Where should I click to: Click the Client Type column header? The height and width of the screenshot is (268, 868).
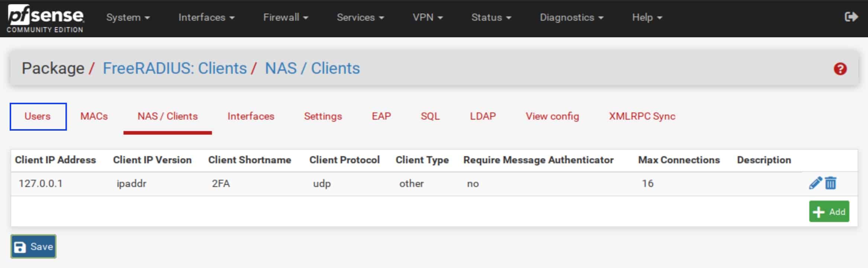click(422, 160)
